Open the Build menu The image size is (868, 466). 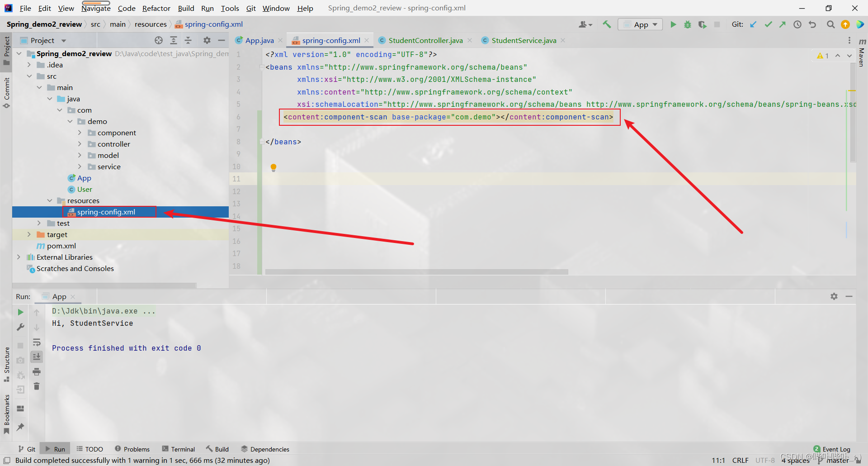coord(186,8)
